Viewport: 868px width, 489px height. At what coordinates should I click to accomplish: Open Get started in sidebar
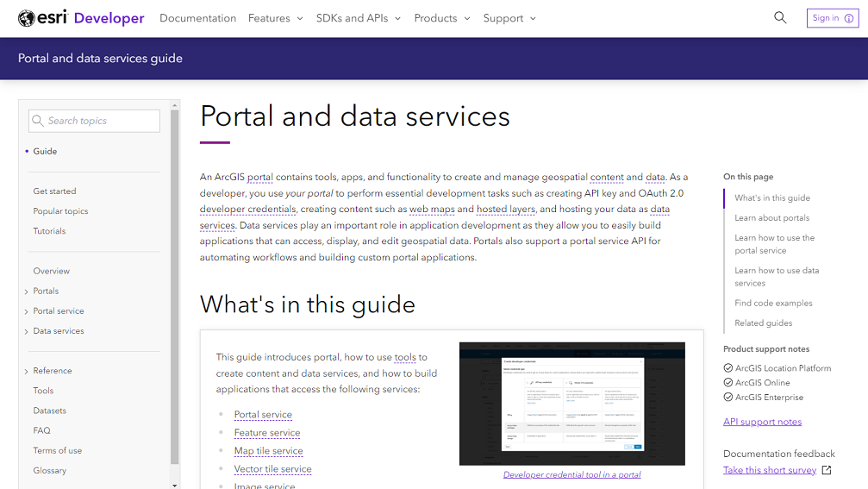click(x=54, y=191)
